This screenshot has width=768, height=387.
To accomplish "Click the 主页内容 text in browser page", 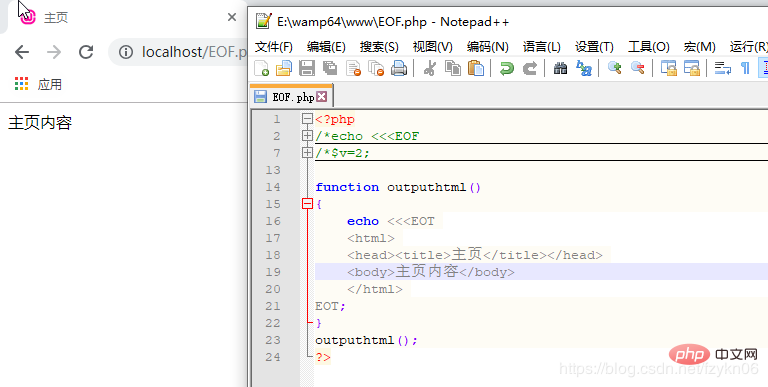I will coord(40,123).
